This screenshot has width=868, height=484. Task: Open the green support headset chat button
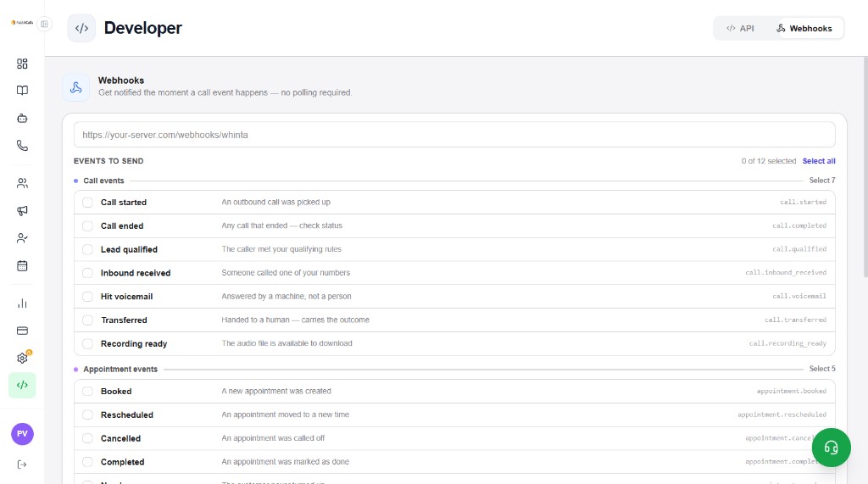point(831,448)
